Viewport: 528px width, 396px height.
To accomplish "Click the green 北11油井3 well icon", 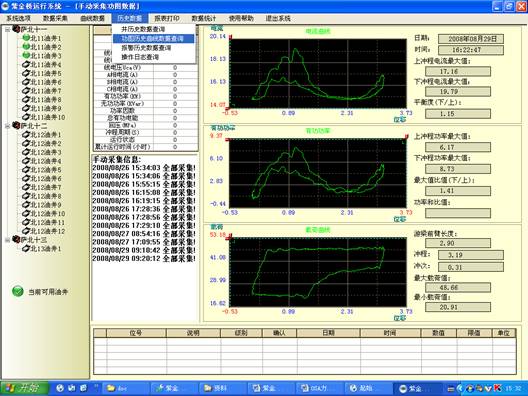I will (26, 56).
